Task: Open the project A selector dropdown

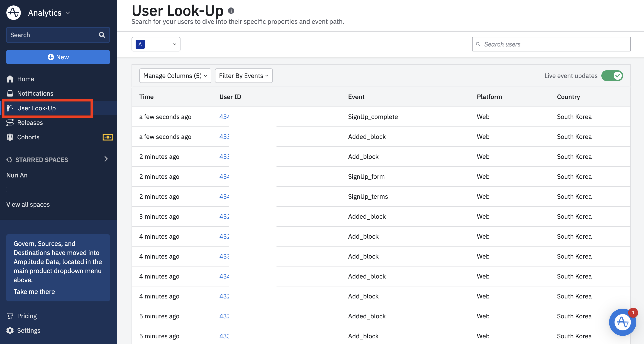Action: (x=156, y=44)
